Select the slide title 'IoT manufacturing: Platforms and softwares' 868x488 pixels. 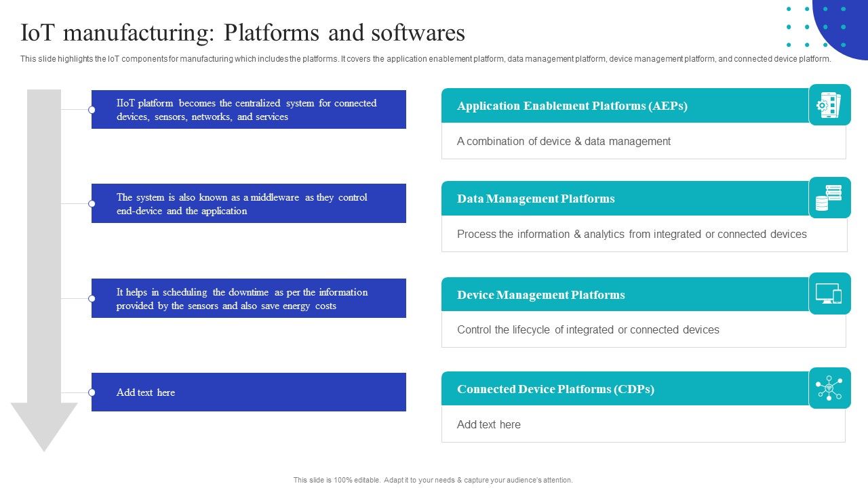[243, 33]
